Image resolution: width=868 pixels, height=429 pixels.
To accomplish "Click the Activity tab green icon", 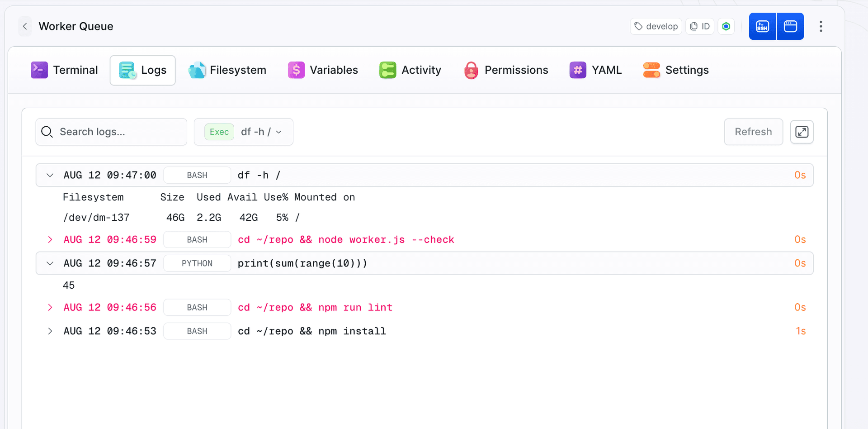I will (x=388, y=70).
